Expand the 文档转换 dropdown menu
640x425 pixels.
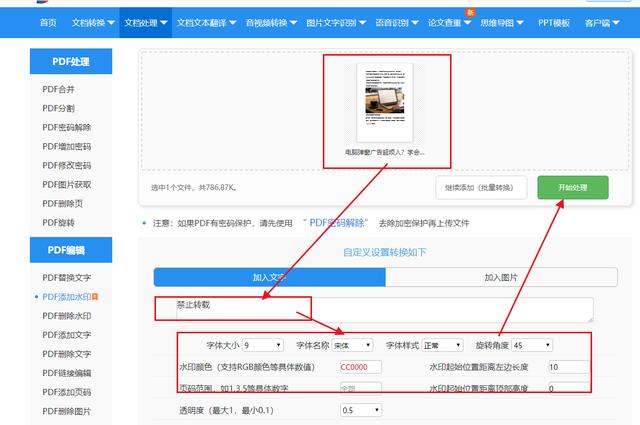(x=93, y=23)
